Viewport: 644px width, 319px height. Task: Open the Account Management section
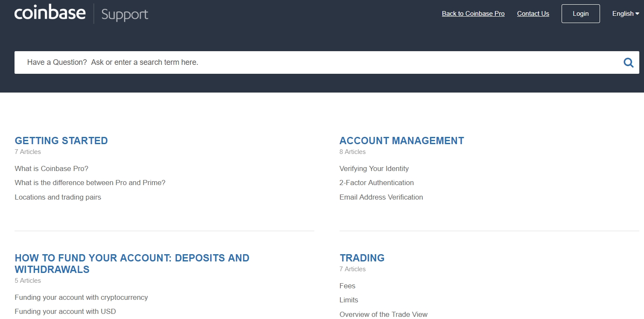(x=401, y=141)
